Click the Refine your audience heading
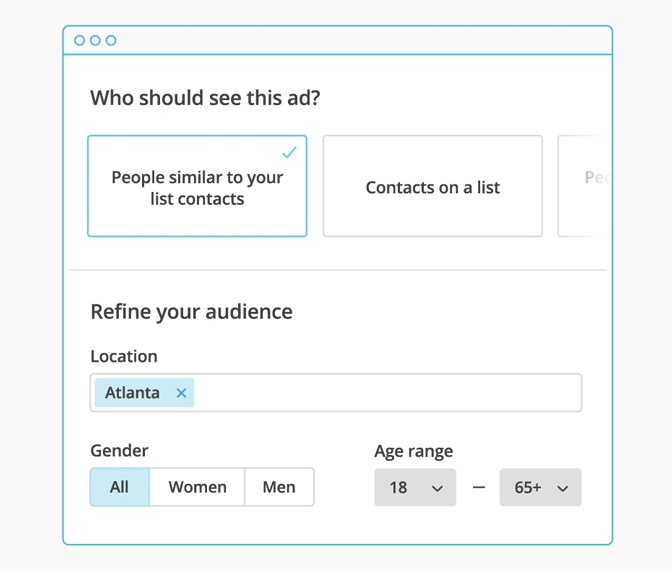 pyautogui.click(x=191, y=311)
